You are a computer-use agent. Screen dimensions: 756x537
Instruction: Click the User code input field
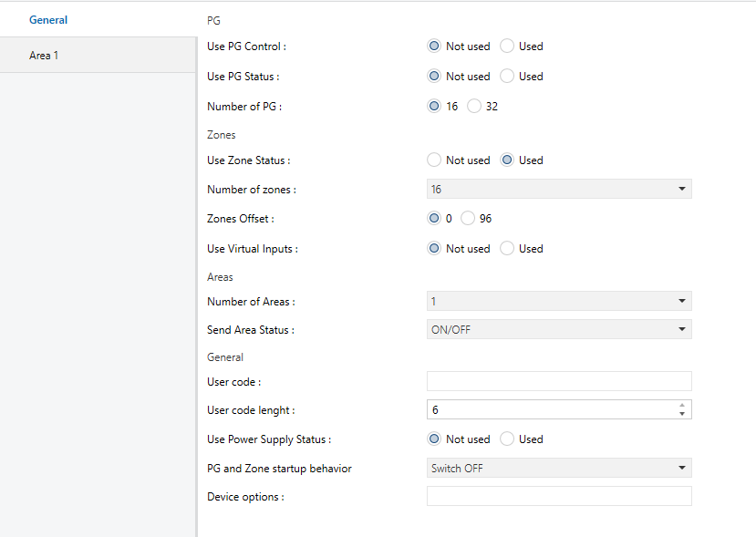click(x=559, y=381)
